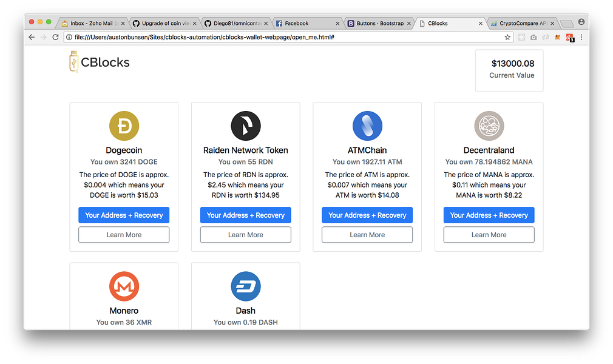
Task: Click the camera extension icon
Action: tap(533, 37)
